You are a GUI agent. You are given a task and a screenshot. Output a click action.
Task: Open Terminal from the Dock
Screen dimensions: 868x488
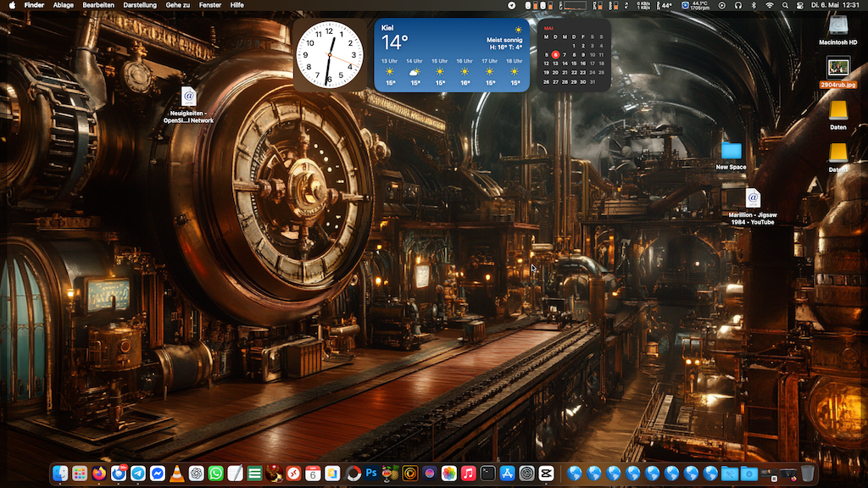(487, 474)
